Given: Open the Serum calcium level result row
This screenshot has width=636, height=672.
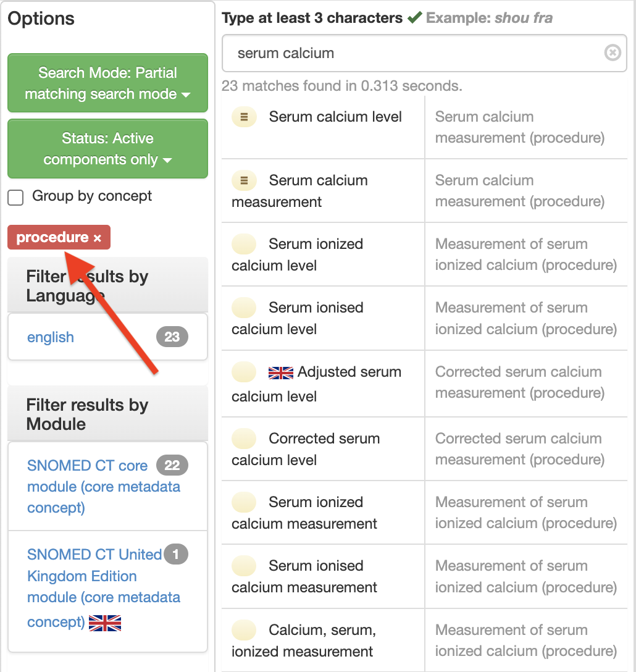Looking at the screenshot, I should point(335,117).
